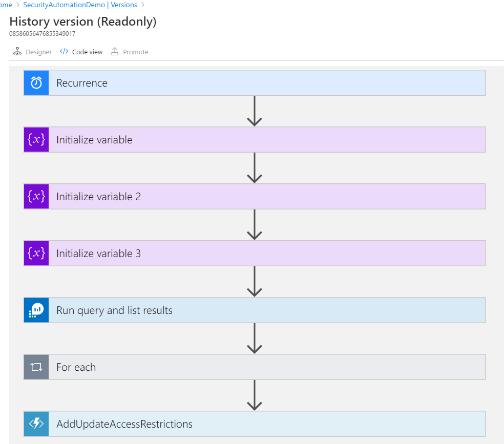The height and width of the screenshot is (444, 504).
Task: Click the Recurrence clock trigger icon
Action: 36,83
